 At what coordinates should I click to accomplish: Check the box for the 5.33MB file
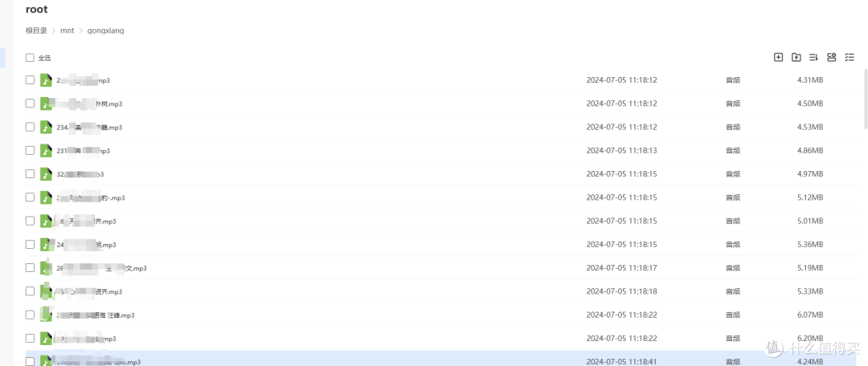pos(30,291)
